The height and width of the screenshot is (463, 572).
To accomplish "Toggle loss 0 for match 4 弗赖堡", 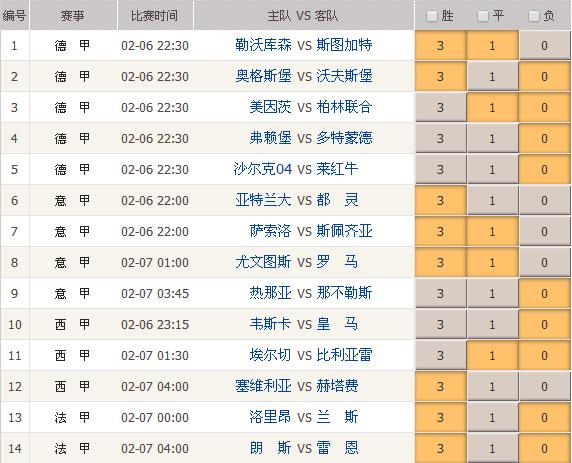I will pos(545,138).
